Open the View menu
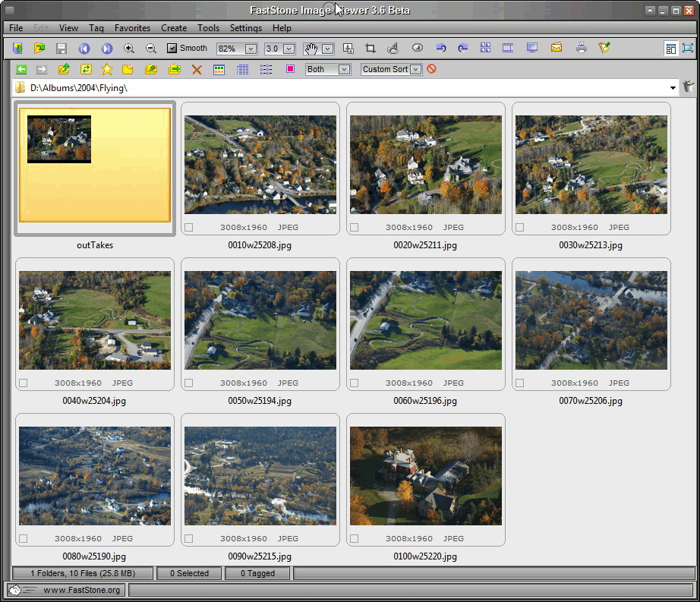 tap(69, 28)
